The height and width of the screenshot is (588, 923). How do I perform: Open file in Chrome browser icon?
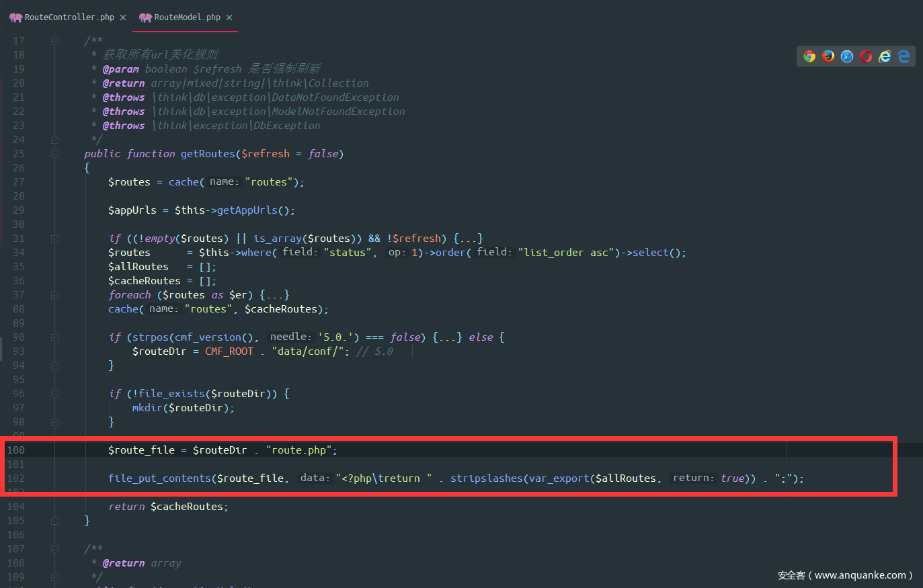click(809, 56)
